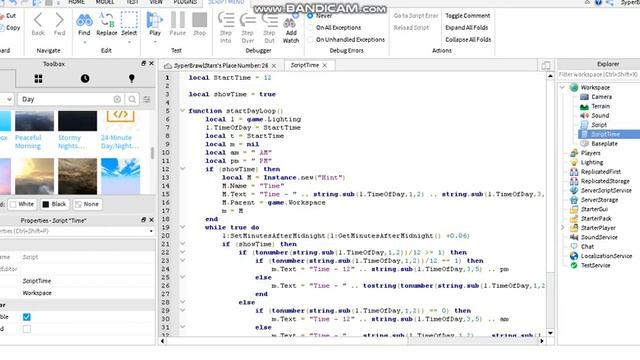Close the Properties panel
The width and height of the screenshot is (640, 360).
tap(151, 220)
